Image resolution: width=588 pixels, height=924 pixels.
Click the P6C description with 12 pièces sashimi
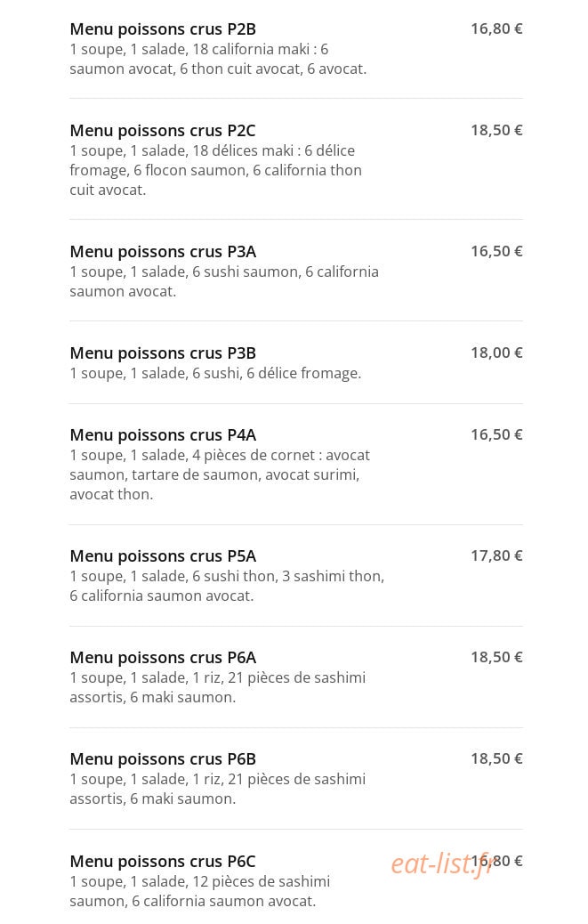pyautogui.click(x=199, y=891)
